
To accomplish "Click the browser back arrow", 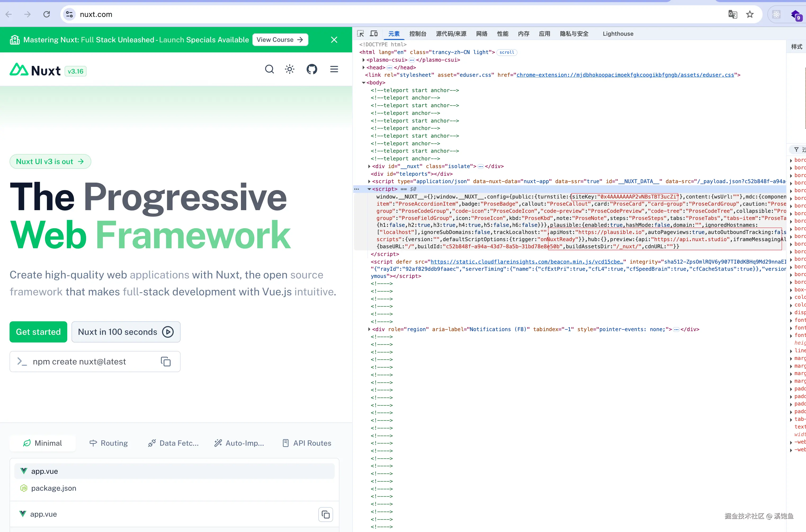I will pyautogui.click(x=9, y=14).
